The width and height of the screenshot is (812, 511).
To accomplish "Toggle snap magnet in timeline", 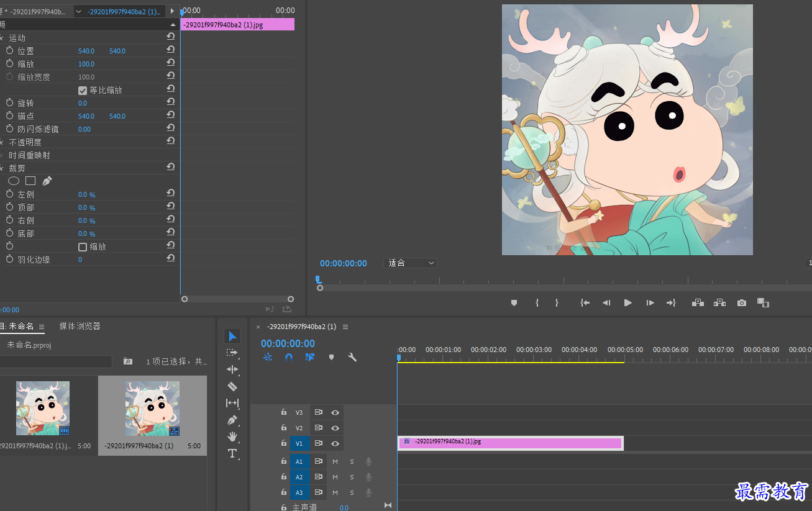I will [289, 357].
